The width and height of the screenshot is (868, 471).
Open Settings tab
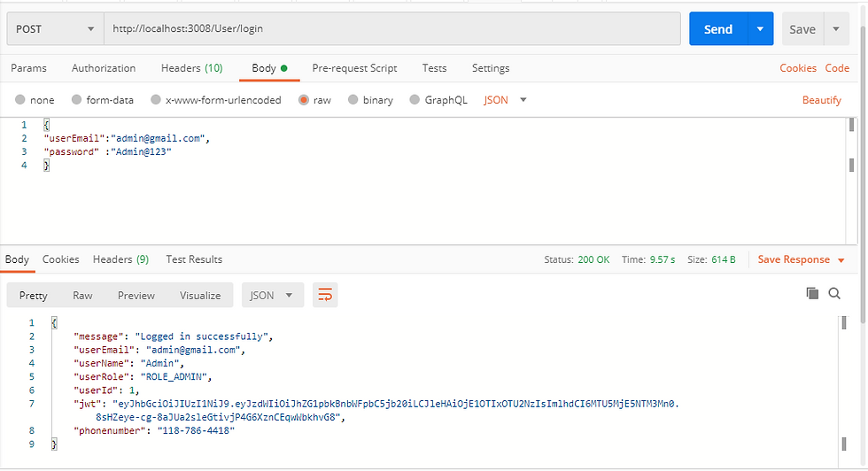(491, 68)
